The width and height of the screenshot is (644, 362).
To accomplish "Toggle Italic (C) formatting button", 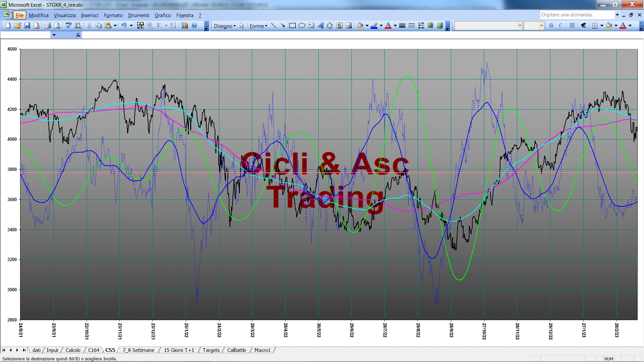I will pos(560,25).
